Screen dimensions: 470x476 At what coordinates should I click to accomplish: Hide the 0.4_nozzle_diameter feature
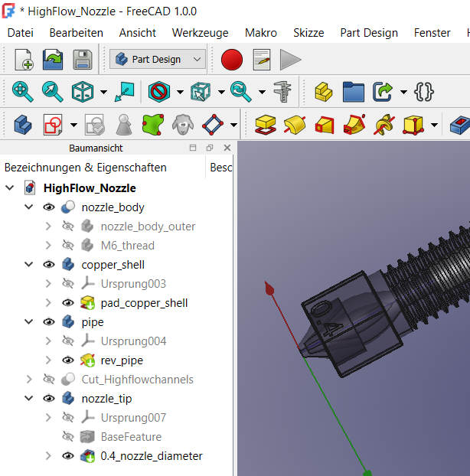(68, 456)
